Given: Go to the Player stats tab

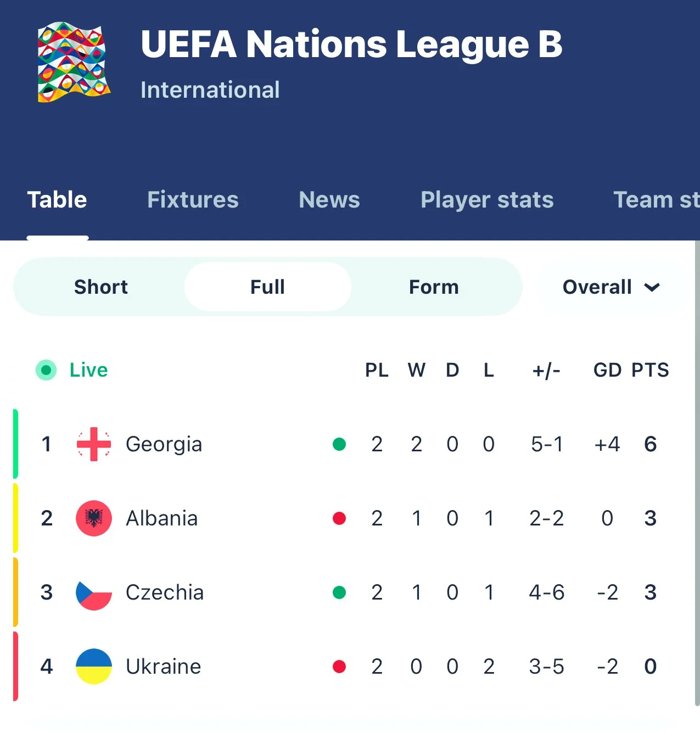Looking at the screenshot, I should [x=487, y=200].
